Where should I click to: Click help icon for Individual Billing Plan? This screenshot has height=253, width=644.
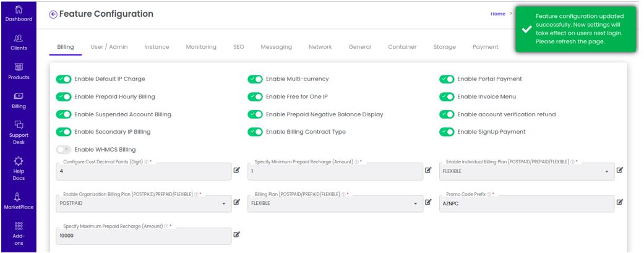pyautogui.click(x=572, y=162)
